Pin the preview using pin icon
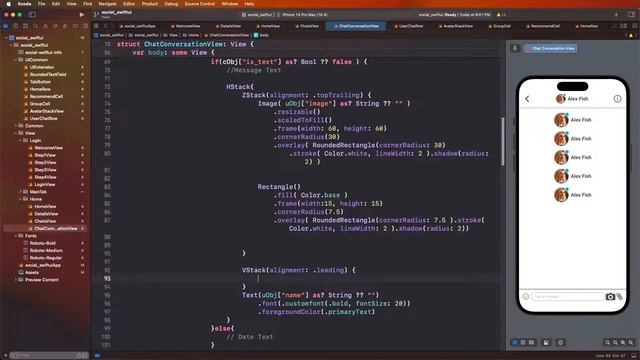The width and height of the screenshot is (640, 360). click(515, 48)
